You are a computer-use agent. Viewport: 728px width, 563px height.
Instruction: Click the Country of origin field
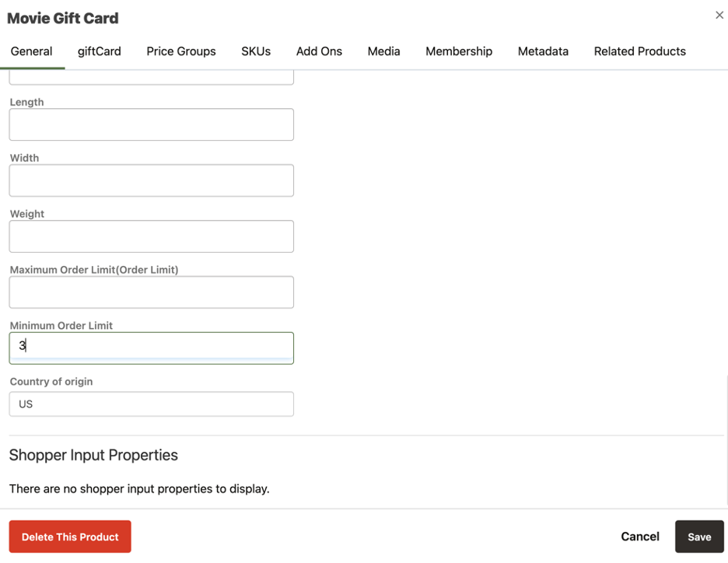click(x=152, y=404)
